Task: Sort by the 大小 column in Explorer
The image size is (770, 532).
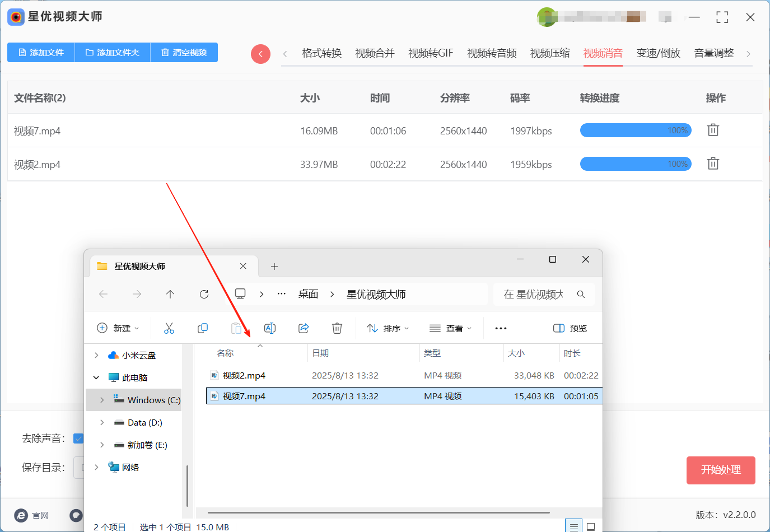Action: click(531, 353)
